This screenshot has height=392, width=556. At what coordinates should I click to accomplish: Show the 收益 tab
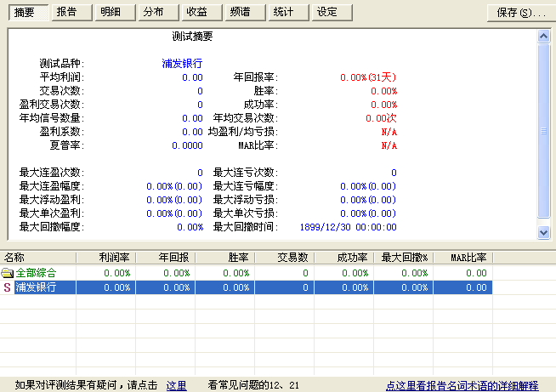197,12
